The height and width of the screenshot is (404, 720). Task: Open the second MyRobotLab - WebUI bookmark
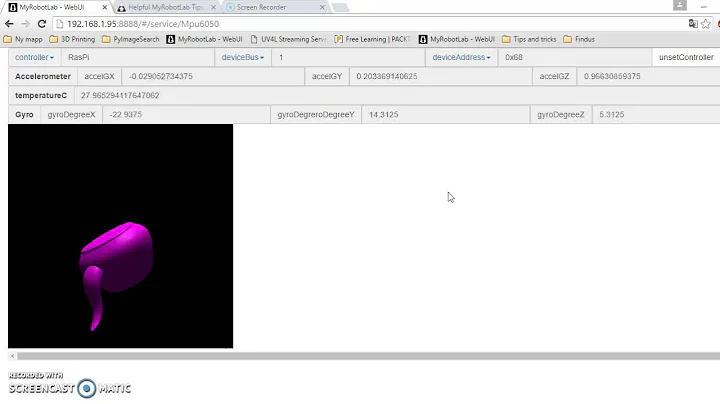[x=457, y=39]
